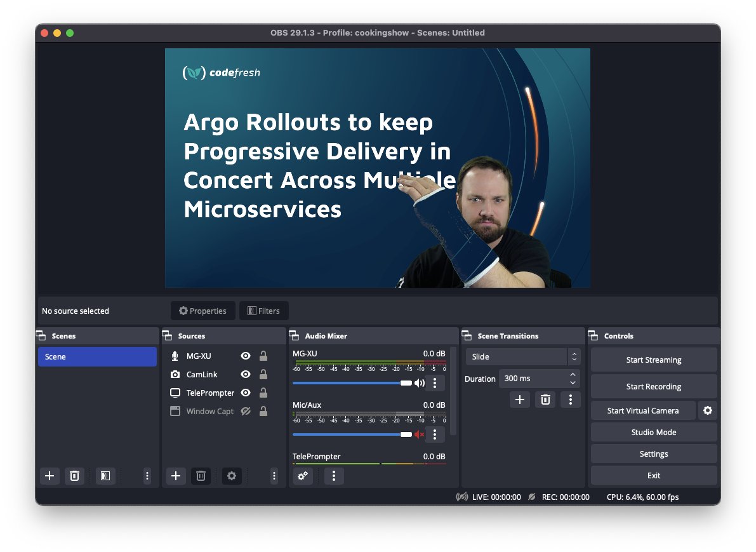Click the Exit button
Image resolution: width=756 pixels, height=552 pixels.
click(654, 475)
